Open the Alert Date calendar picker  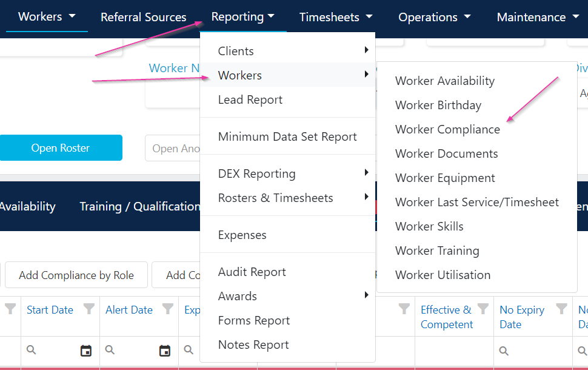165,351
